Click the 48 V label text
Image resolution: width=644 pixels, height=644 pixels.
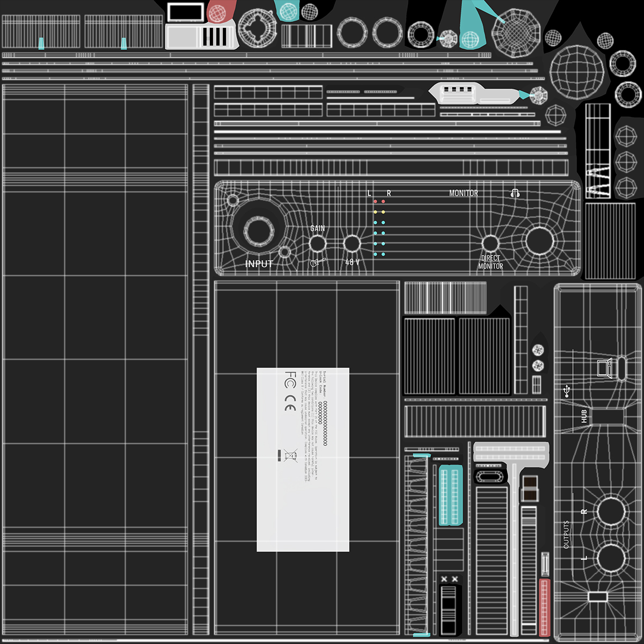point(352,262)
